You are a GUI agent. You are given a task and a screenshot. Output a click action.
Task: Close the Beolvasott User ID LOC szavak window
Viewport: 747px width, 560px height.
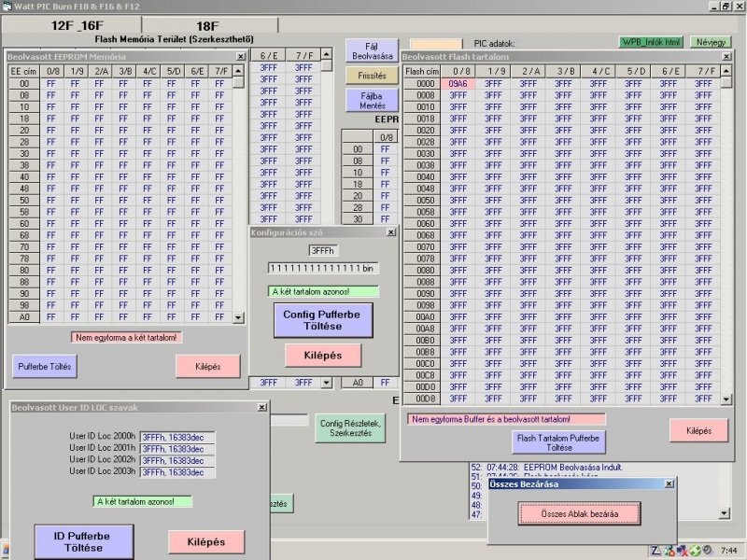262,407
